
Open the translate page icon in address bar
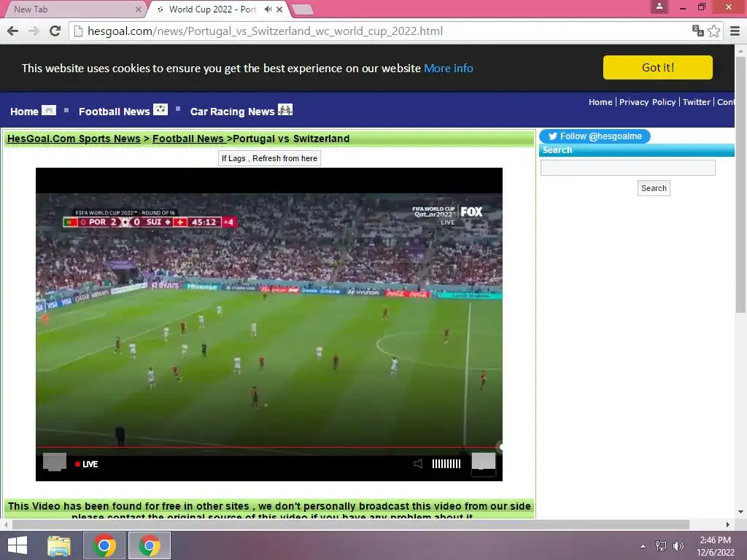698,31
